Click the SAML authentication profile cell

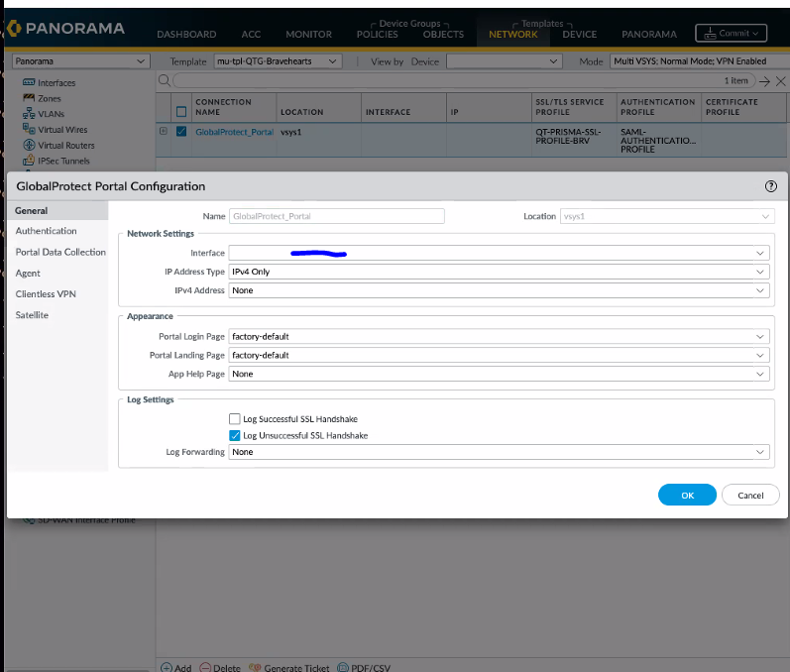click(x=658, y=141)
